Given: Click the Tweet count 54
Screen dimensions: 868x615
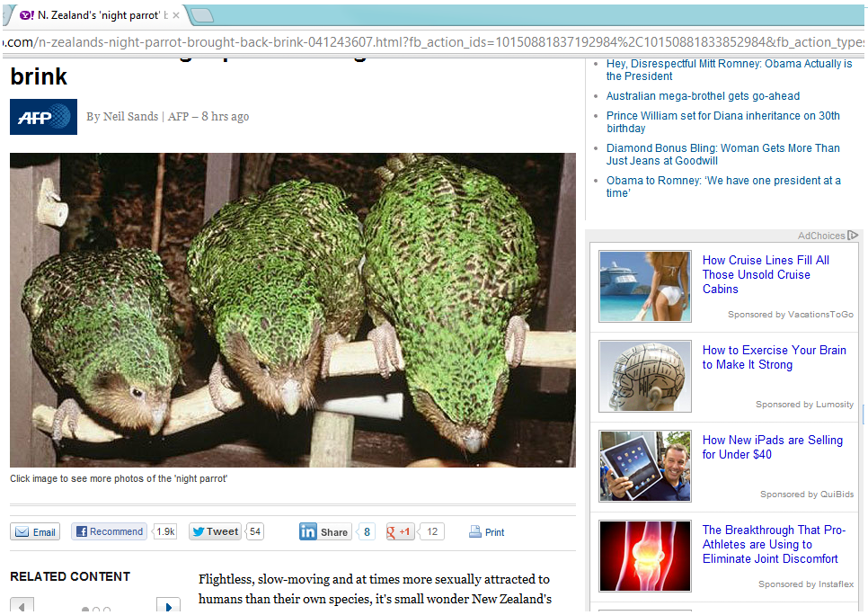Looking at the screenshot, I should pos(254,531).
